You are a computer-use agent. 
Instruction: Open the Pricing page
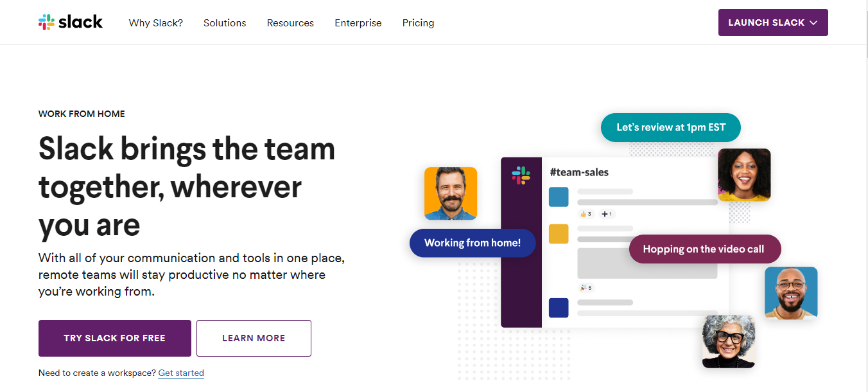[x=419, y=23]
